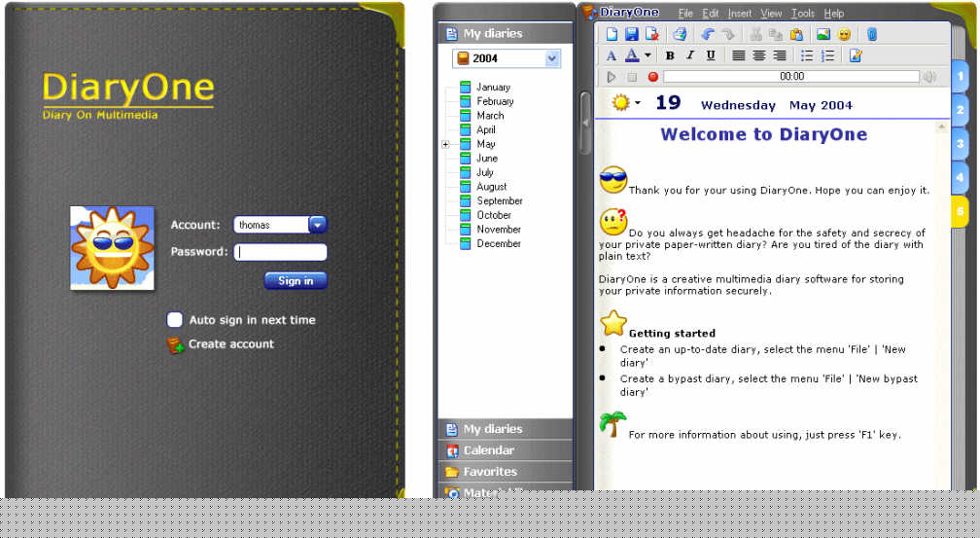Click the Create account book icon

pos(176,344)
